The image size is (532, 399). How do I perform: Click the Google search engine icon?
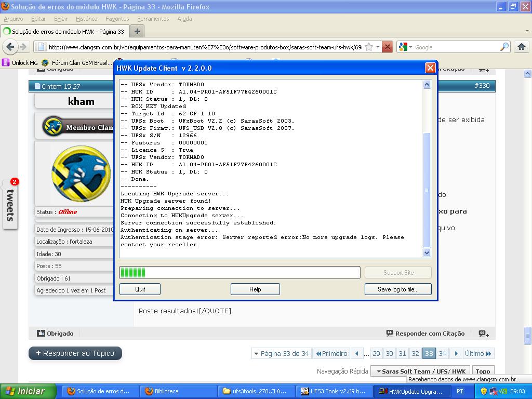point(403,47)
